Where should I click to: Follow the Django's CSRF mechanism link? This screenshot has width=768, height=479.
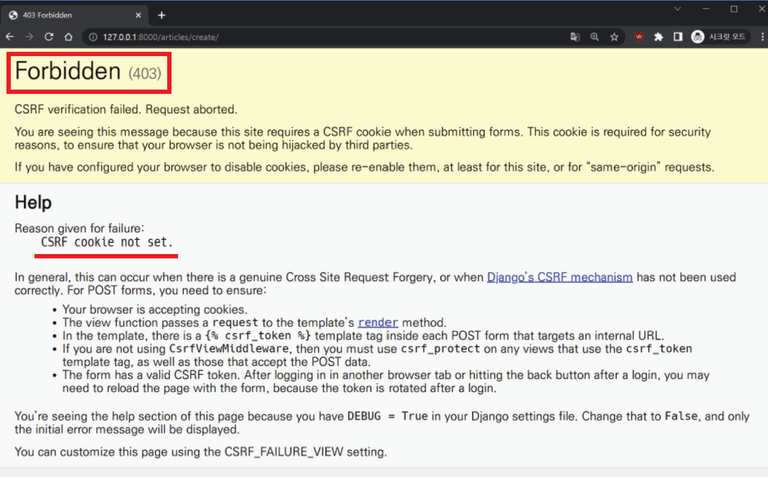tap(559, 277)
